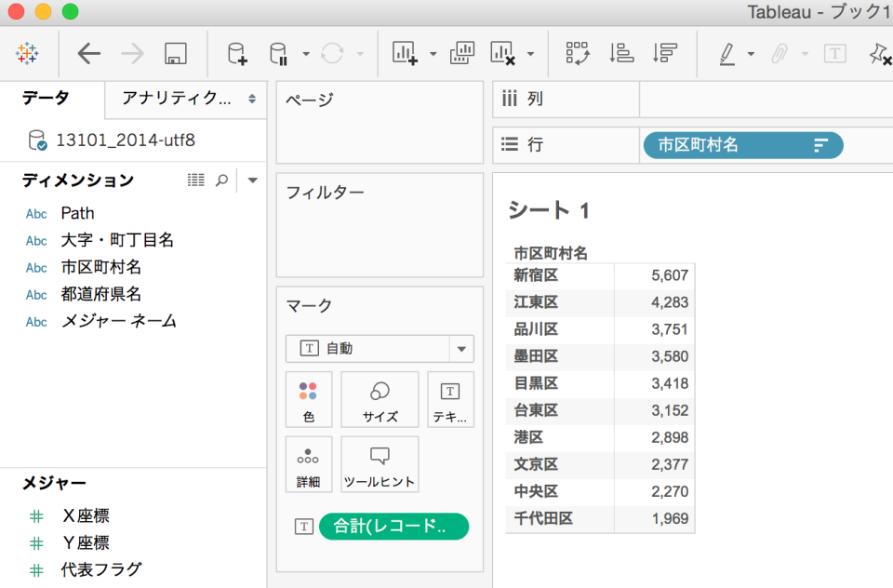The height and width of the screenshot is (588, 893).
Task: Select the データ tab
Action: point(45,99)
